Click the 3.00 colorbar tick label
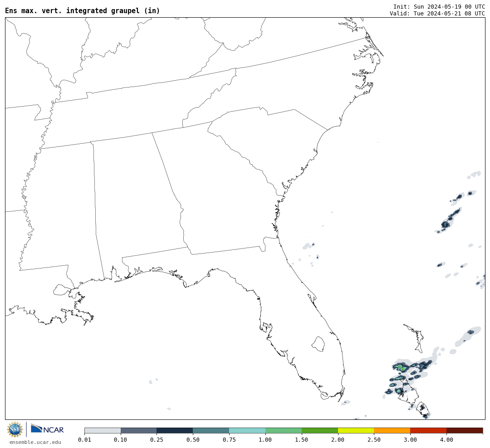This screenshot has width=490, height=448. (410, 439)
